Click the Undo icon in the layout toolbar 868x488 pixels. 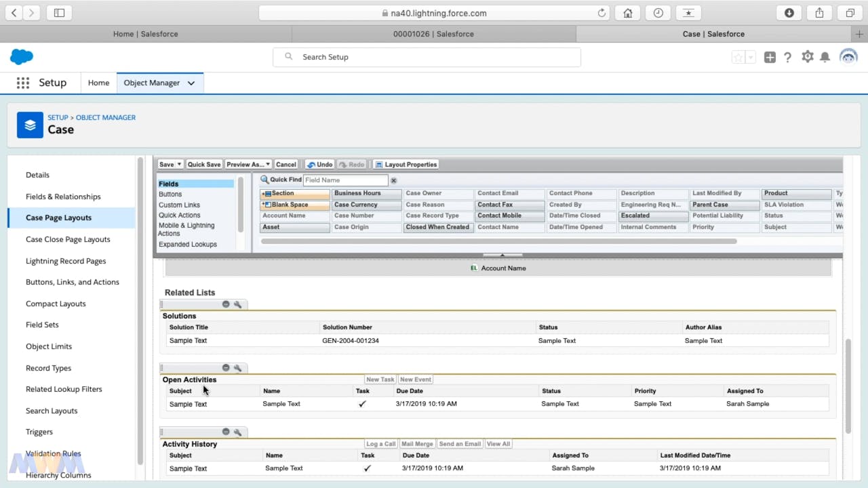coord(319,164)
